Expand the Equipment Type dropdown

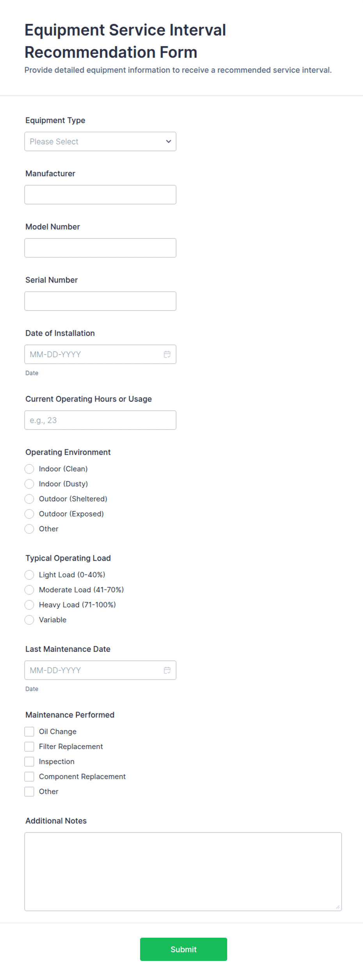click(100, 142)
